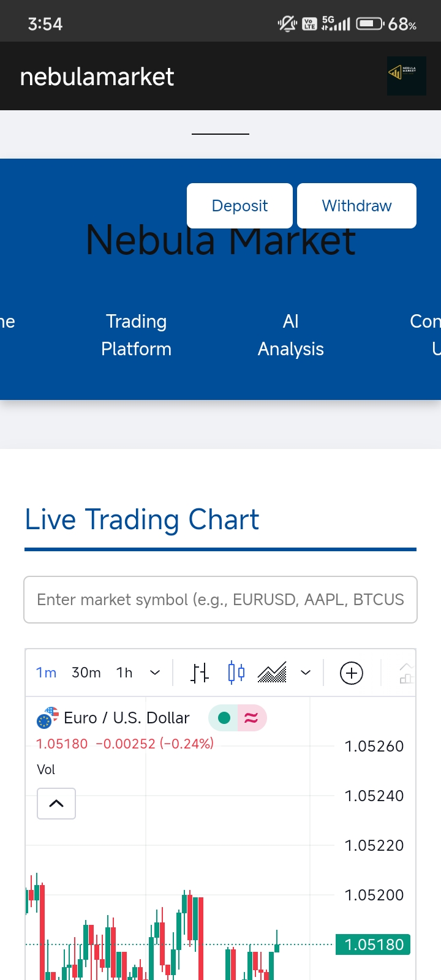This screenshot has height=980, width=441.
Task: Open the chart style dropdown arrow
Action: (x=306, y=673)
